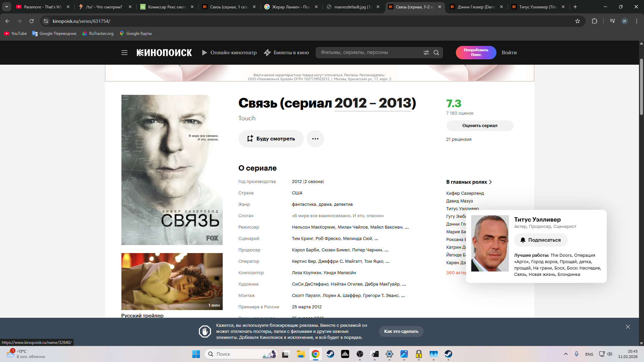This screenshot has width=644, height=362.
Task: Expand full director list ellipsis
Action: point(407,227)
